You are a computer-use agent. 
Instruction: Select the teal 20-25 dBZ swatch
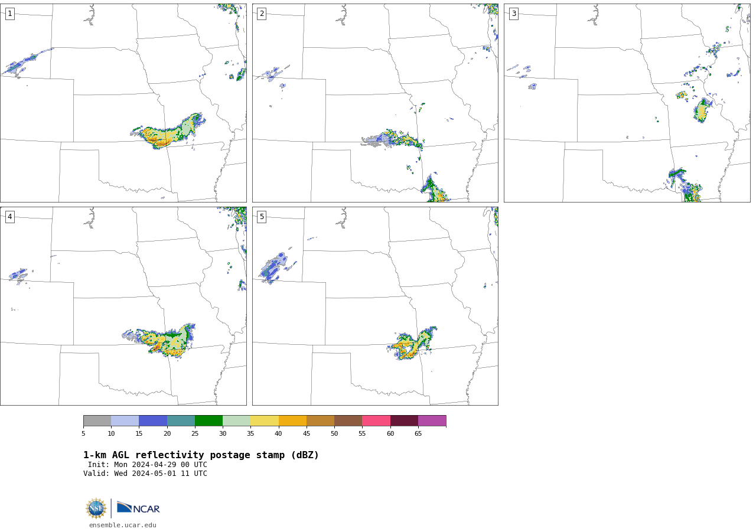(181, 420)
